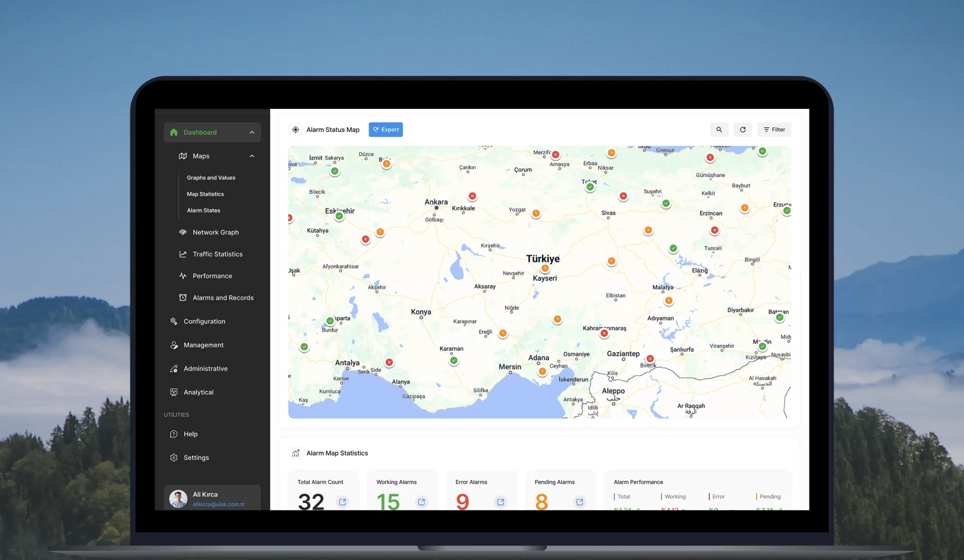This screenshot has width=964, height=560.
Task: Click the orange marker below Malatya
Action: pos(669,301)
